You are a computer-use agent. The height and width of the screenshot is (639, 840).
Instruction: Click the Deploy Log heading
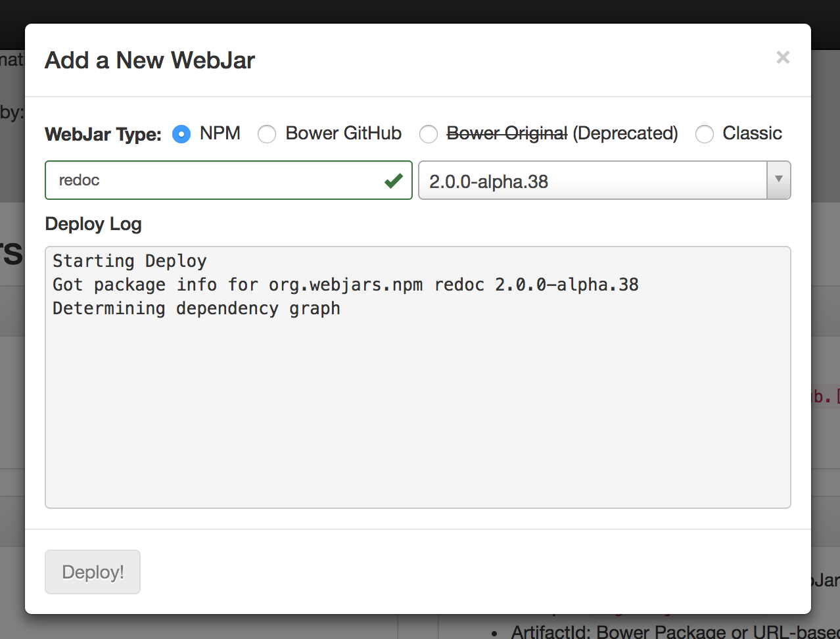(93, 224)
